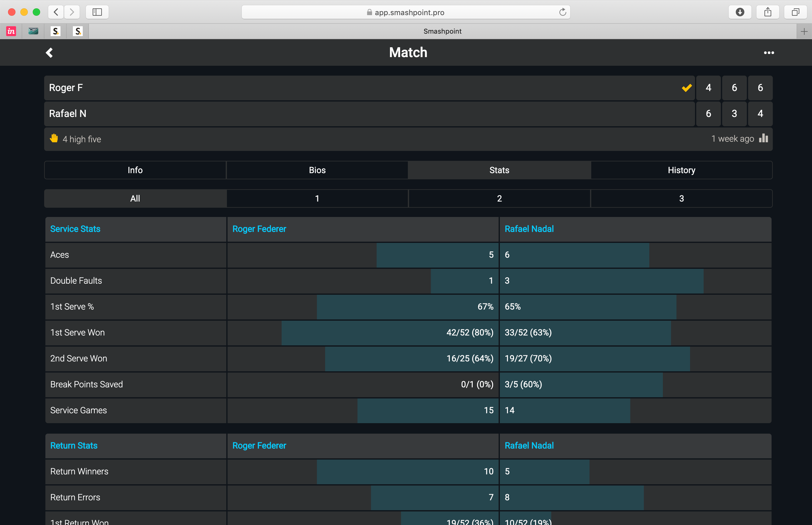Click Roger Federer in Service Stats header
The height and width of the screenshot is (525, 812).
(x=259, y=229)
